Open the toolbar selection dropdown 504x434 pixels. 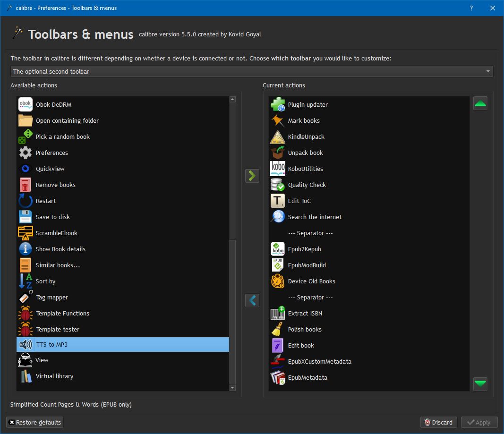252,71
